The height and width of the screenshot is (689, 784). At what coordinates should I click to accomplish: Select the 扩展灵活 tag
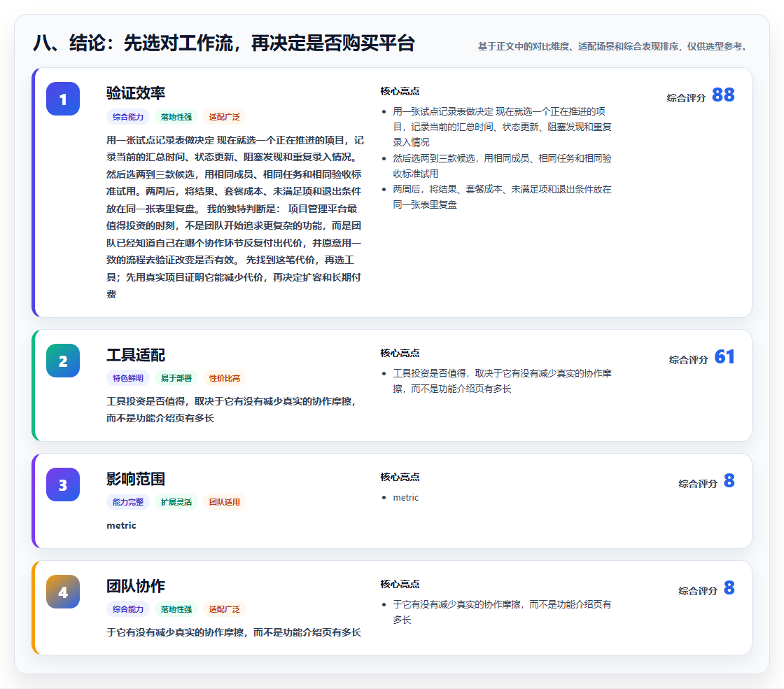click(x=176, y=502)
